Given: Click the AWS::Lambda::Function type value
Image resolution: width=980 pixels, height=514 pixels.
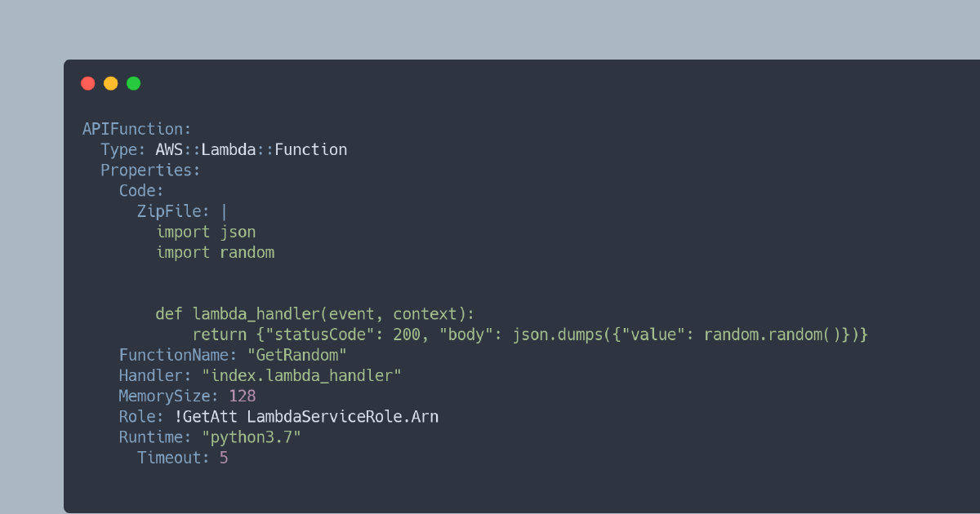Looking at the screenshot, I should click(251, 149).
